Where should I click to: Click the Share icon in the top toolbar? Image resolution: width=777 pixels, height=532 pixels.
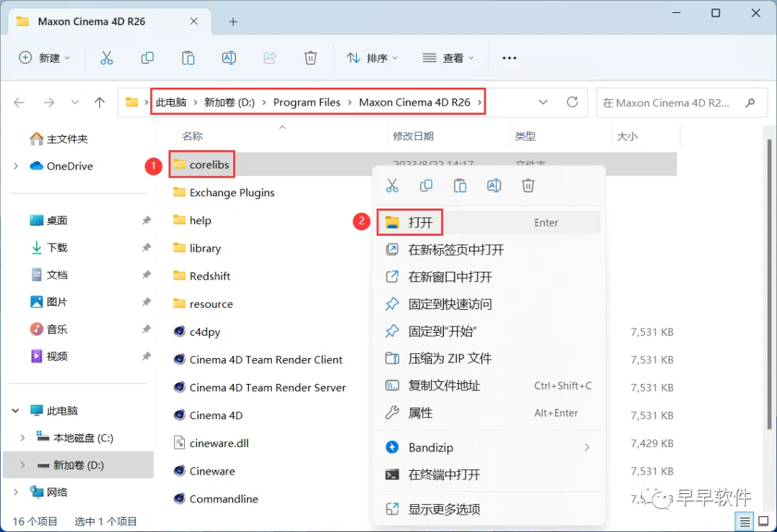[270, 58]
